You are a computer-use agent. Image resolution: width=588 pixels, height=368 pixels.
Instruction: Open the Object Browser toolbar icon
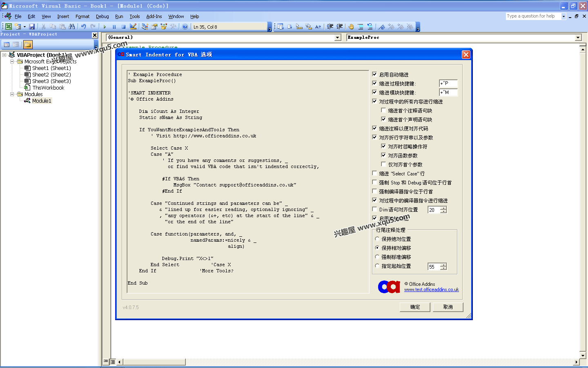click(164, 27)
